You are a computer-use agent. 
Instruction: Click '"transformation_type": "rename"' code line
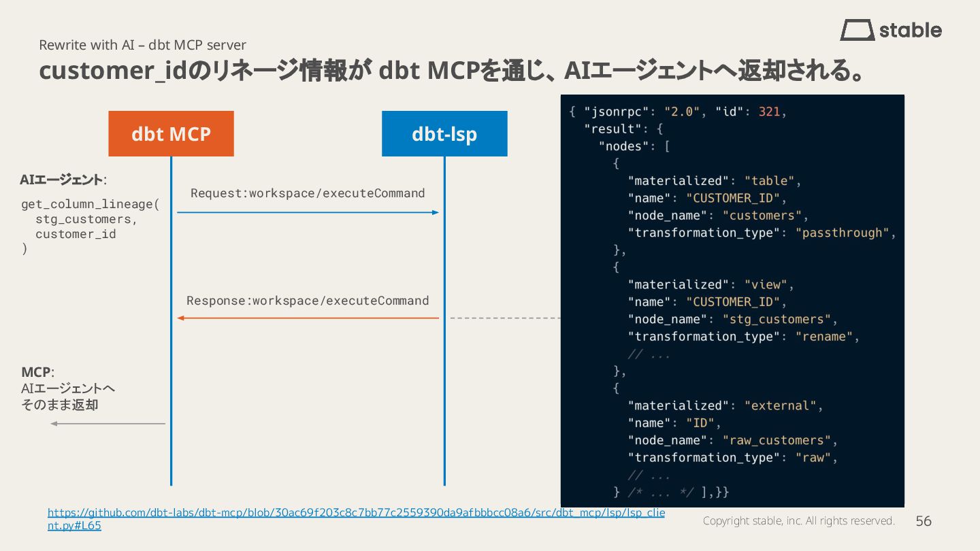743,337
